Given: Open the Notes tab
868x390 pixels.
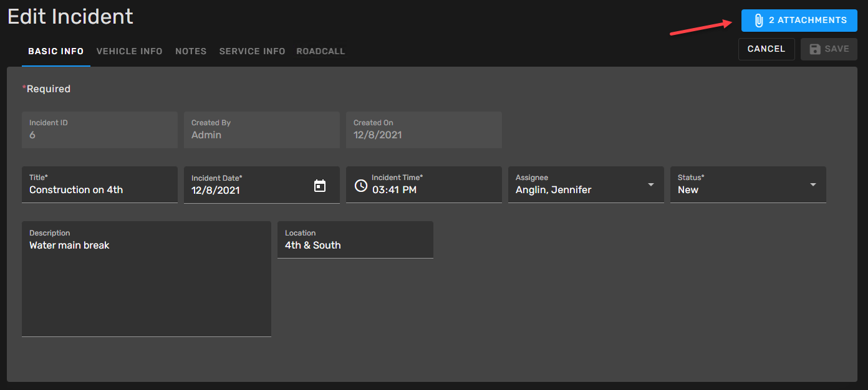Looking at the screenshot, I should pyautogui.click(x=191, y=52).
